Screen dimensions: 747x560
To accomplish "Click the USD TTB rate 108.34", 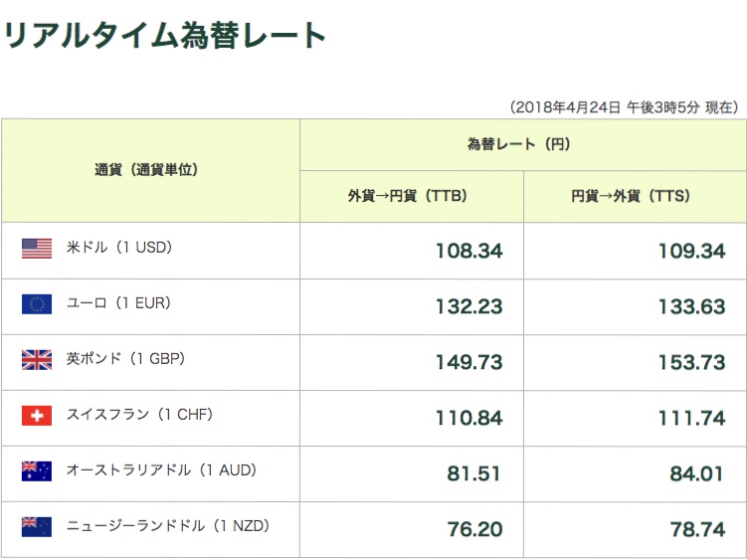I will click(468, 251).
